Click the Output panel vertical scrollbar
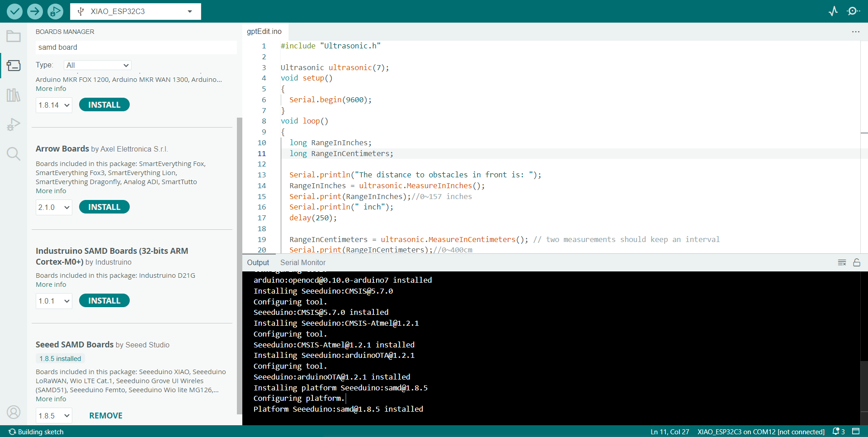The image size is (868, 437). click(864, 386)
